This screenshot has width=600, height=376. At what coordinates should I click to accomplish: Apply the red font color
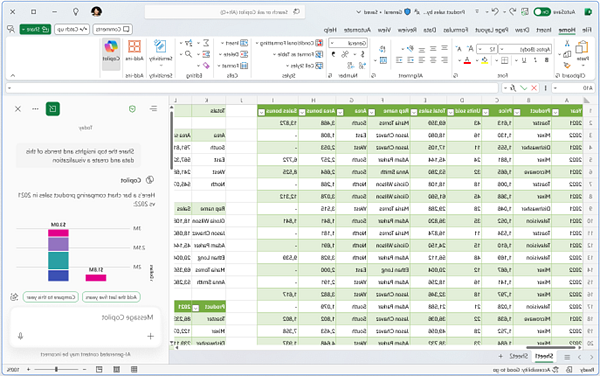pyautogui.click(x=467, y=60)
